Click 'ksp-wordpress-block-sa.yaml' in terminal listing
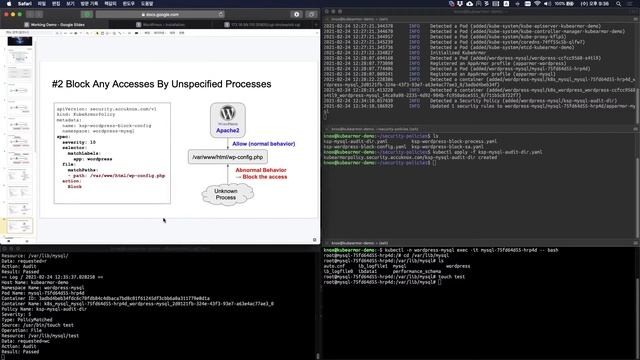The image size is (640, 360). [x=447, y=147]
